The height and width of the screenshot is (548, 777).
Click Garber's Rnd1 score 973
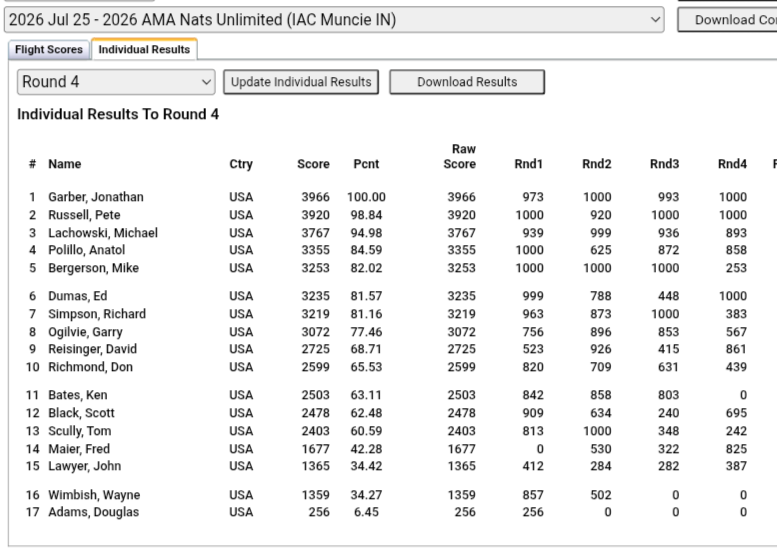point(533,197)
